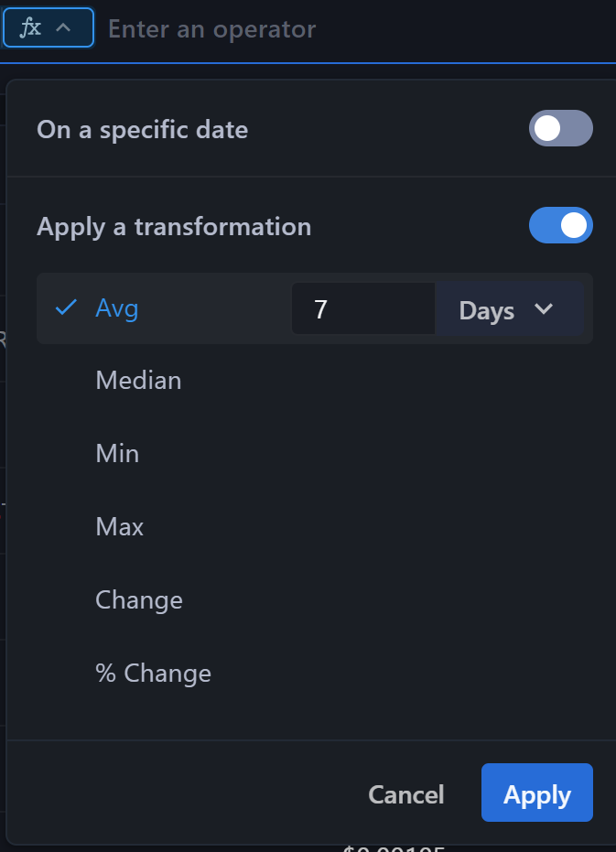Click the fx dropdown button
The height and width of the screenshot is (852, 616).
point(49,27)
